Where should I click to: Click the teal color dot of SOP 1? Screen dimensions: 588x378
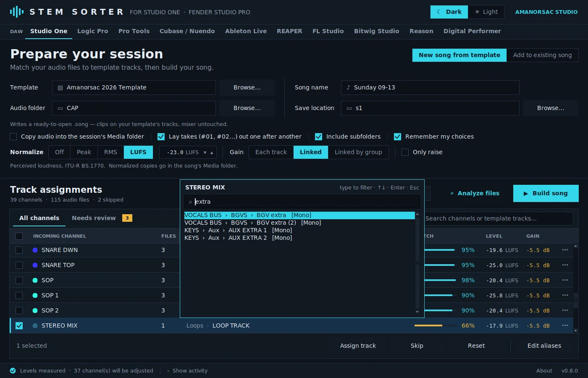coord(35,295)
